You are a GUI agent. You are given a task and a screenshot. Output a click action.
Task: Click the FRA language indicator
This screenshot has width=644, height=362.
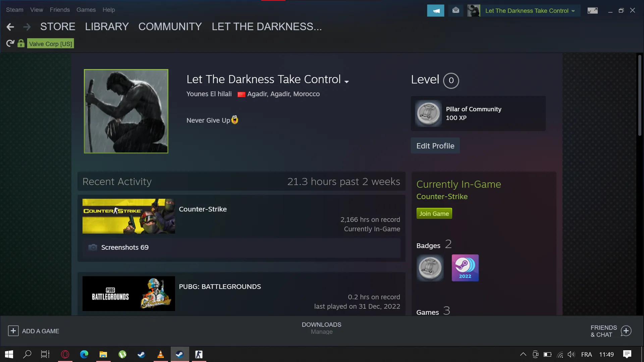point(587,355)
